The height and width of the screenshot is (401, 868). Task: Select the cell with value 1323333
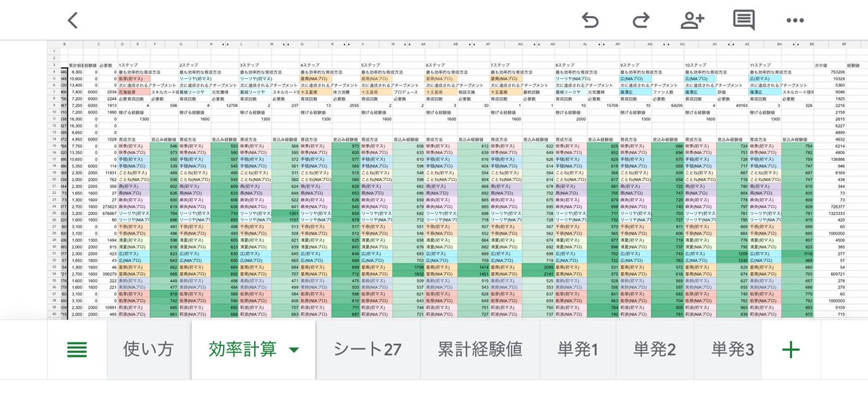click(830, 214)
